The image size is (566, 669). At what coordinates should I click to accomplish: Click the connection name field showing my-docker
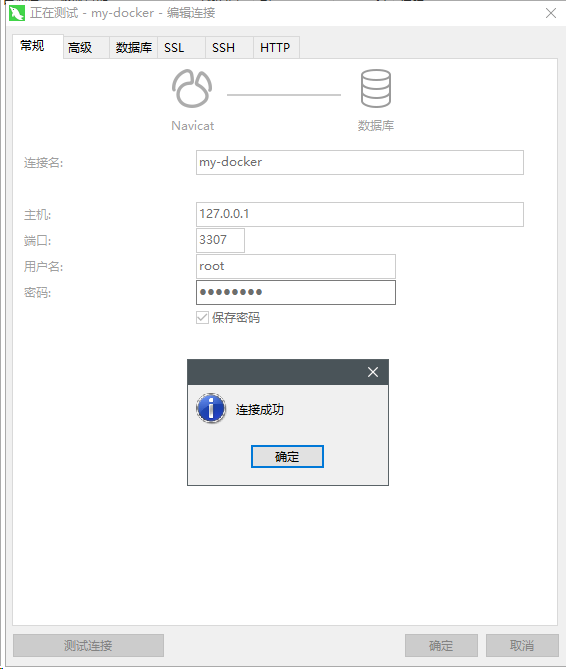(x=360, y=162)
